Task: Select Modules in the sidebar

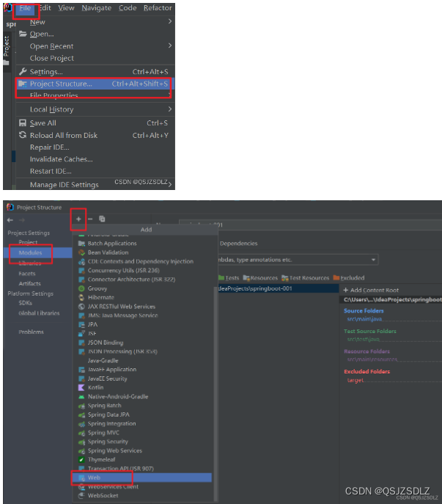Action: pos(30,252)
